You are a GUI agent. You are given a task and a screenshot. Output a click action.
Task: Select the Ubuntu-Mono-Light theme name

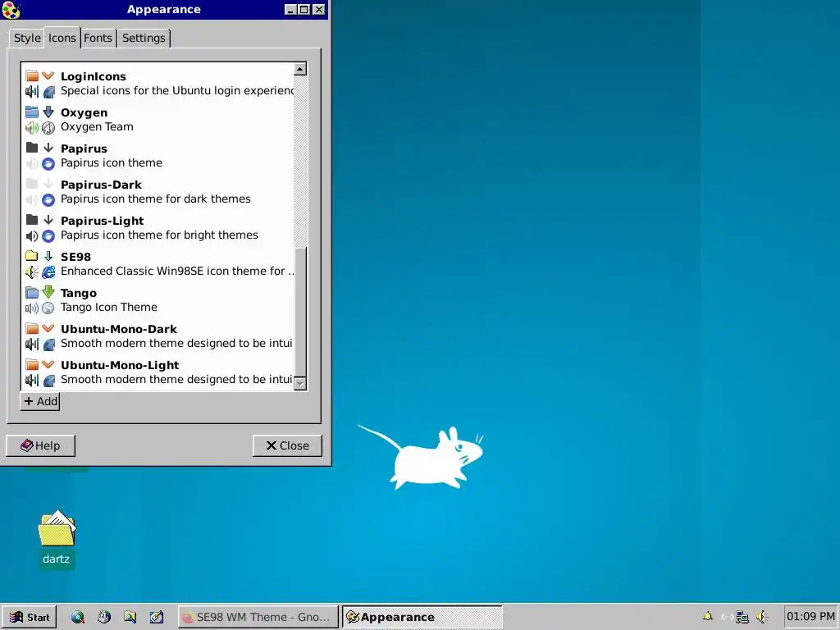tap(120, 365)
